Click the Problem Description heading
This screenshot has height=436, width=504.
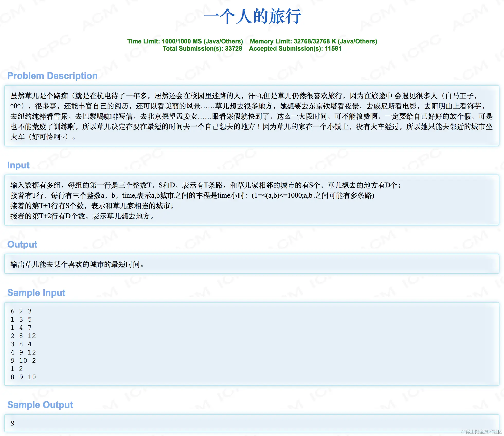52,76
